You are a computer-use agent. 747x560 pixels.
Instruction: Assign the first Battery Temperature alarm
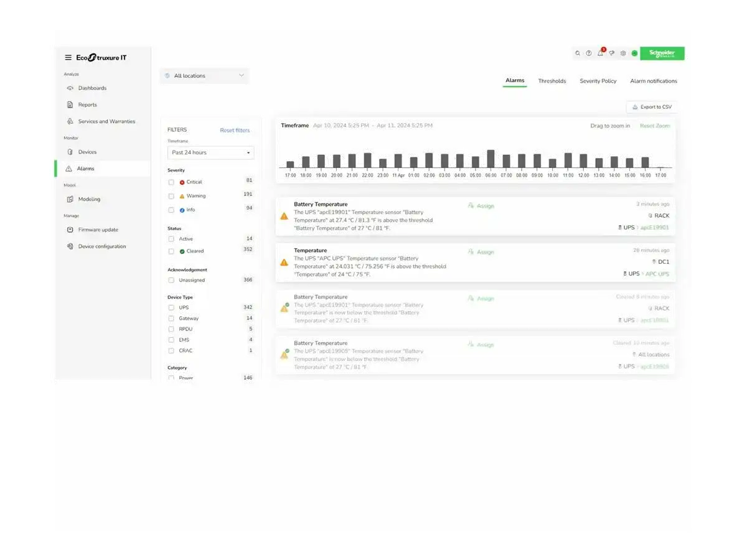481,206
